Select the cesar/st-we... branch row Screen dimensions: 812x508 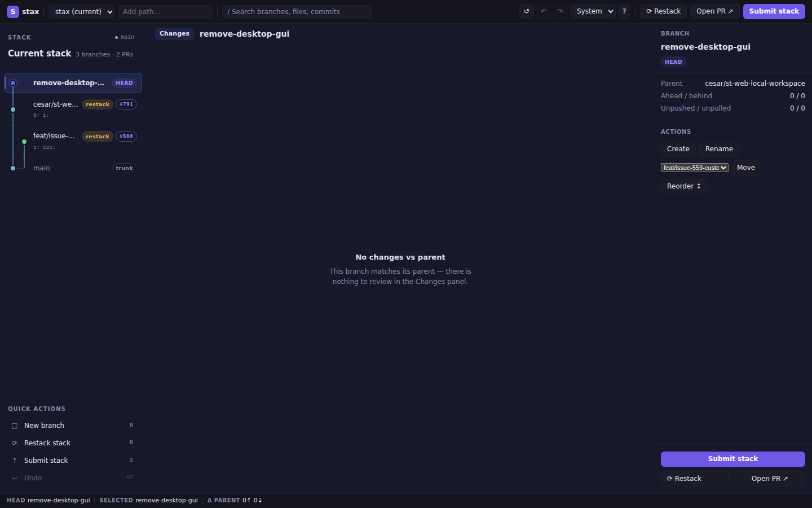(x=73, y=108)
